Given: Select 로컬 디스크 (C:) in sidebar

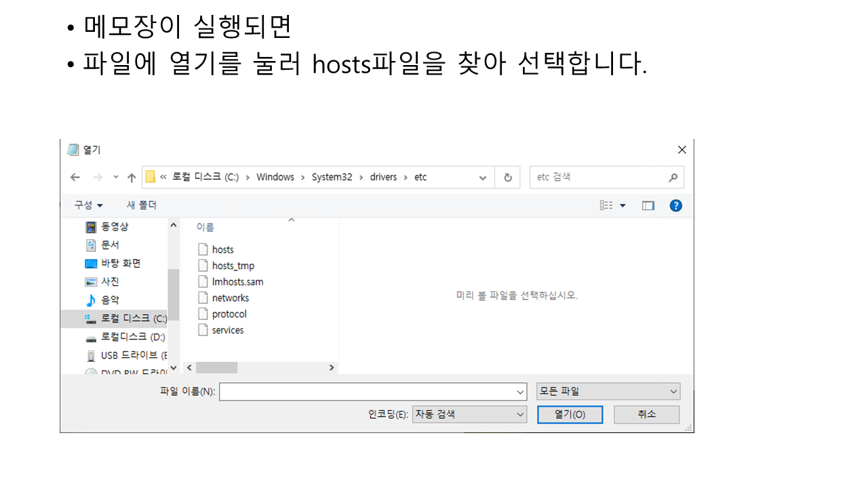Looking at the screenshot, I should tap(133, 319).
